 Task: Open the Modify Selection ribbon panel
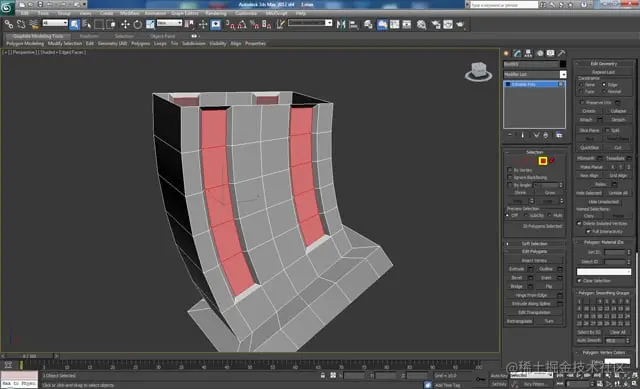(65, 43)
